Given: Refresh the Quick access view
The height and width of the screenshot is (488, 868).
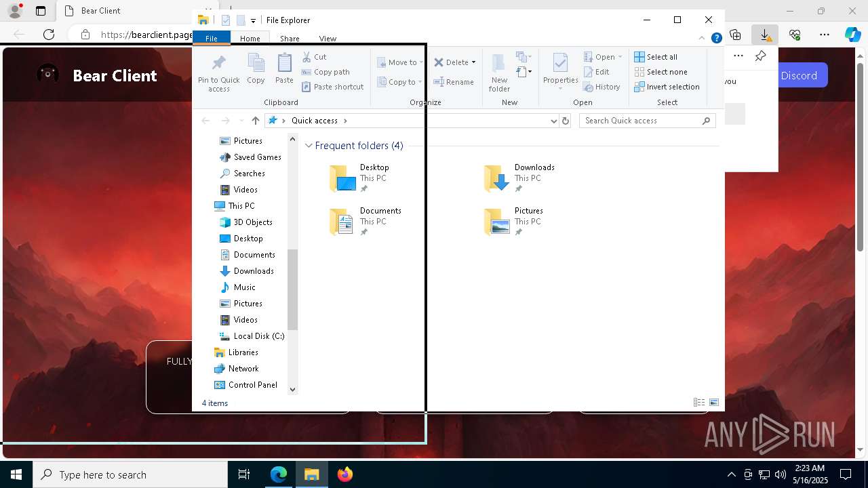Looking at the screenshot, I should (x=566, y=121).
